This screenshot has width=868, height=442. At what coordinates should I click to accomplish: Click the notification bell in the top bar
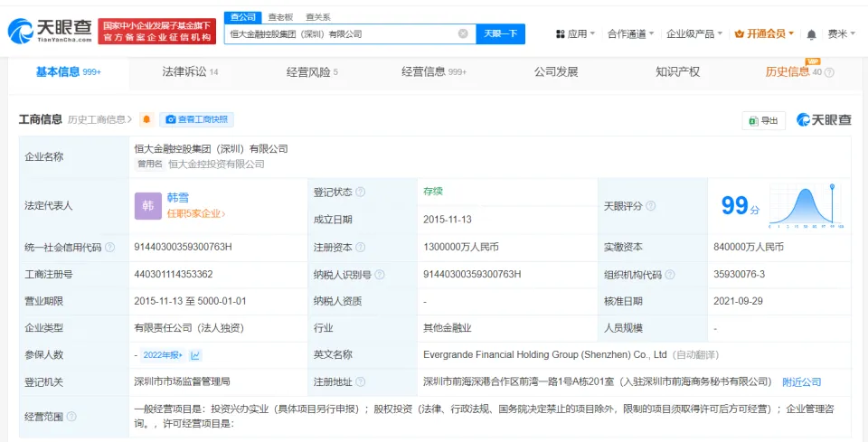pyautogui.click(x=811, y=34)
